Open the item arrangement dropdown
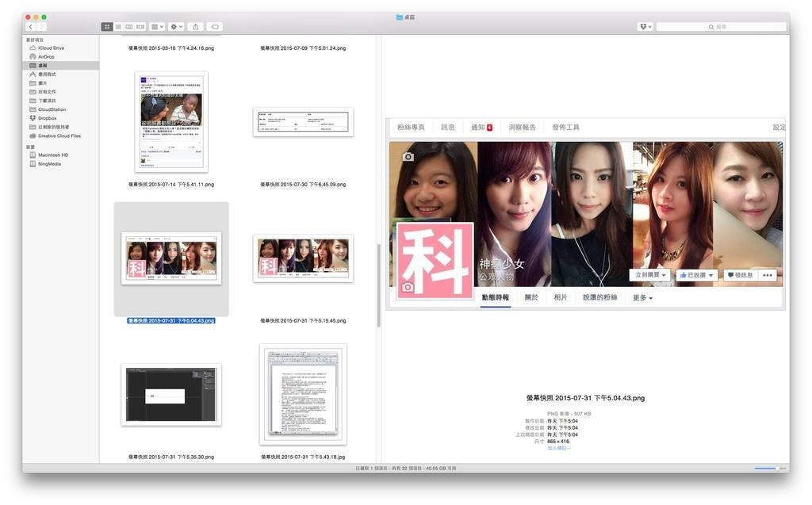Image resolution: width=812 pixels, height=505 pixels. tap(157, 26)
